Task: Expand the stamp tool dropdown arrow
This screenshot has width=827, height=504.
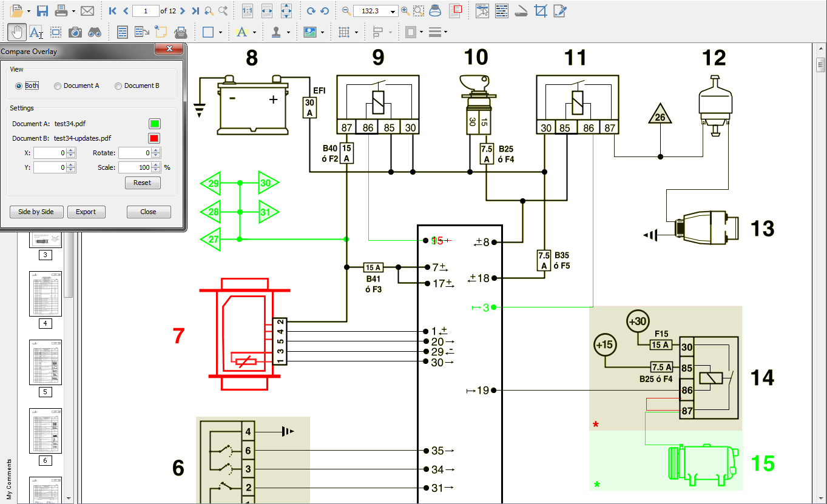Action: pos(288,32)
